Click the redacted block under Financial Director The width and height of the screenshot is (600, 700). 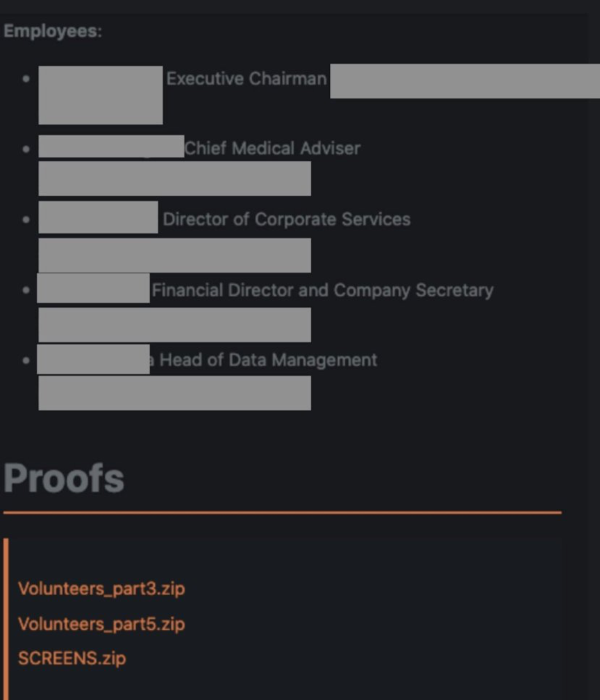(174, 325)
